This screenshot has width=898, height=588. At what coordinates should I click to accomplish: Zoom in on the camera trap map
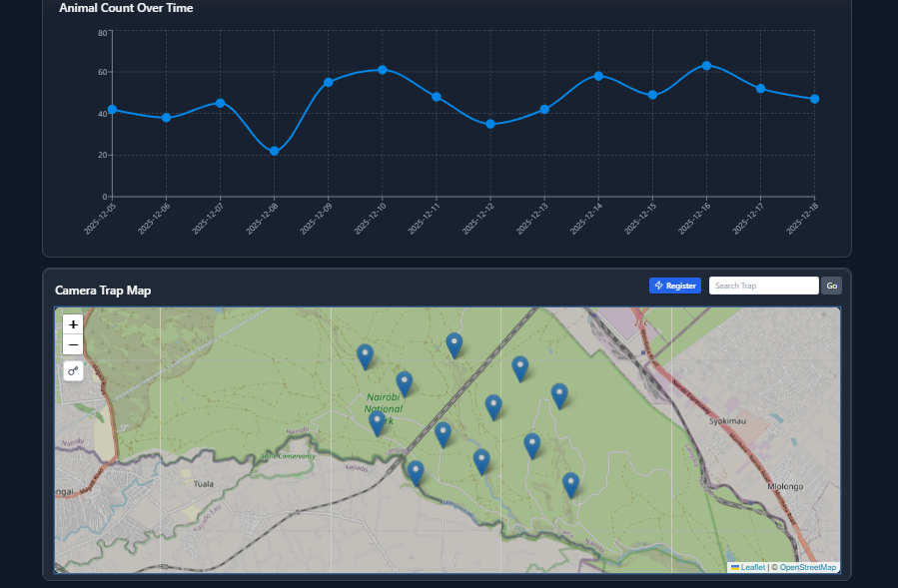click(x=72, y=324)
